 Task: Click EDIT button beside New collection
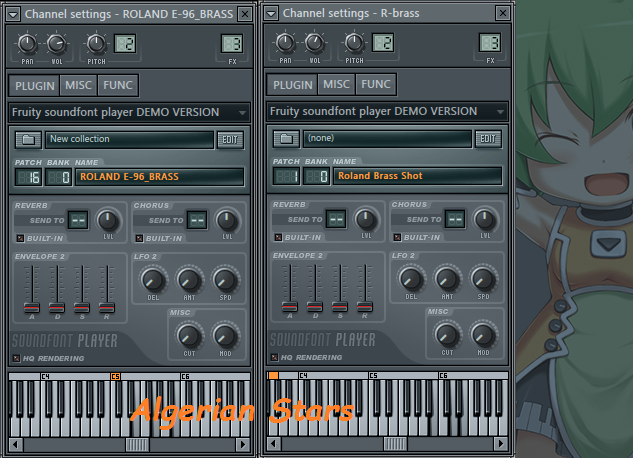click(x=230, y=140)
